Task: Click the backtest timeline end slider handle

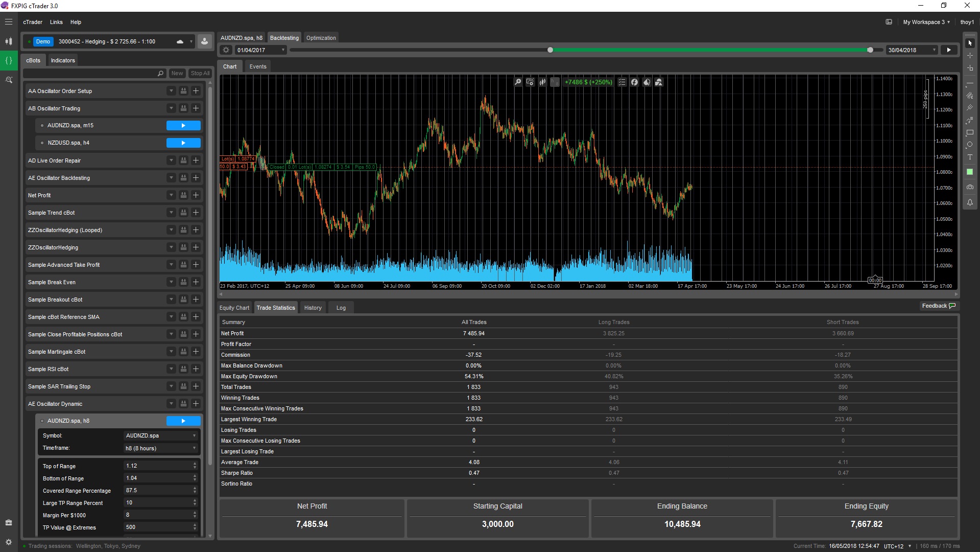Action: pyautogui.click(x=870, y=50)
